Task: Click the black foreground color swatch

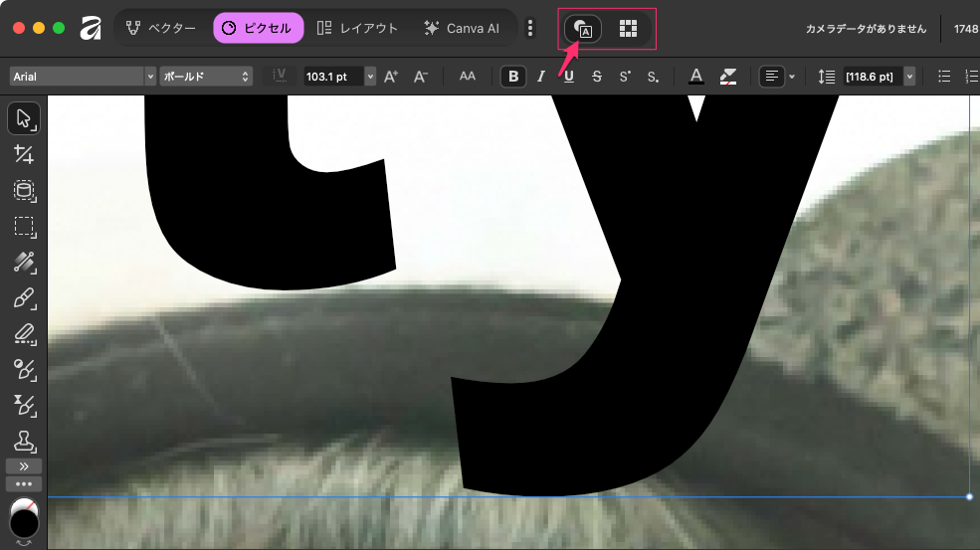Action: [25, 523]
